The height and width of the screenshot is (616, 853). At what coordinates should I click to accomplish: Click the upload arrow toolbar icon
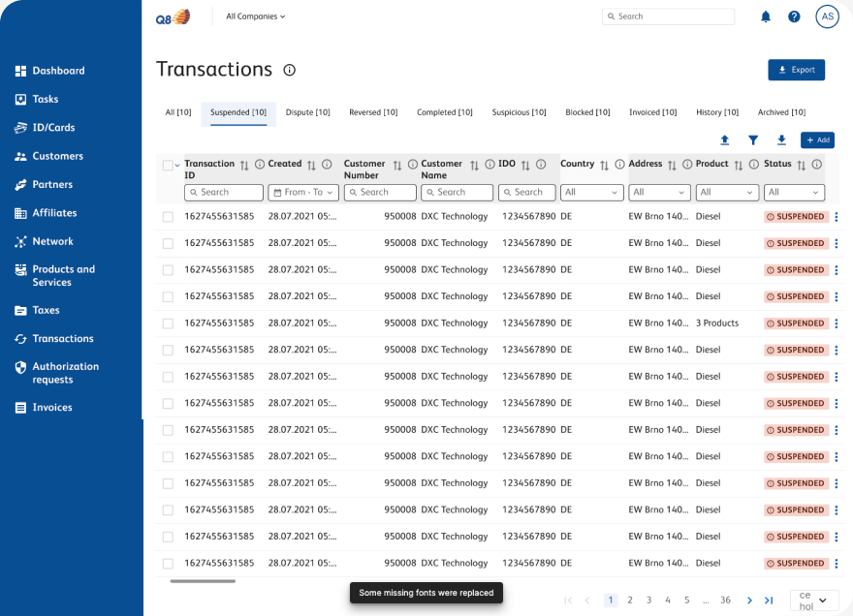(x=725, y=140)
